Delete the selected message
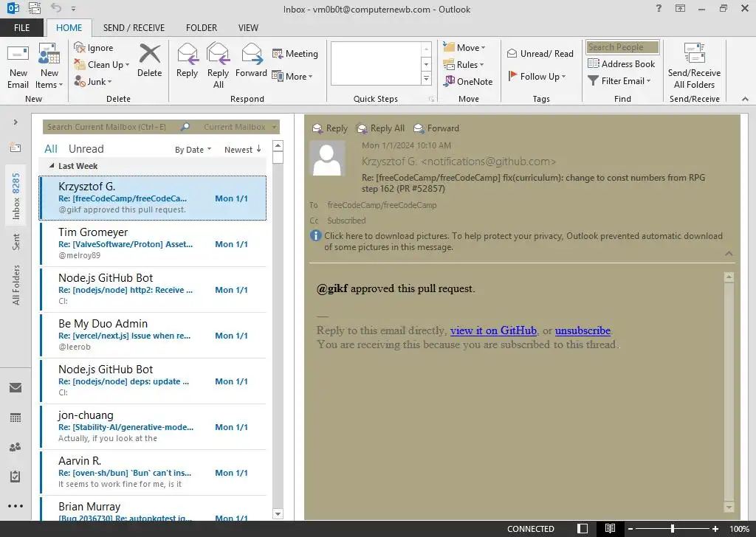 (149, 60)
